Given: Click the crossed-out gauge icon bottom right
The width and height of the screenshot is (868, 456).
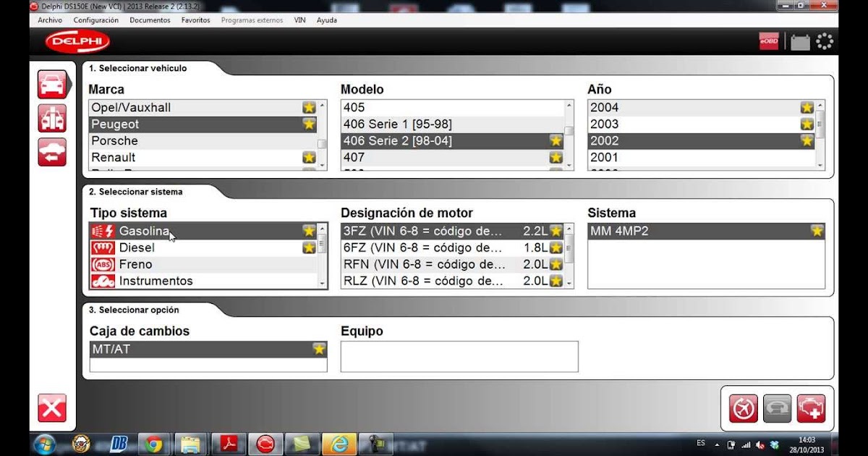Looking at the screenshot, I should point(743,409).
